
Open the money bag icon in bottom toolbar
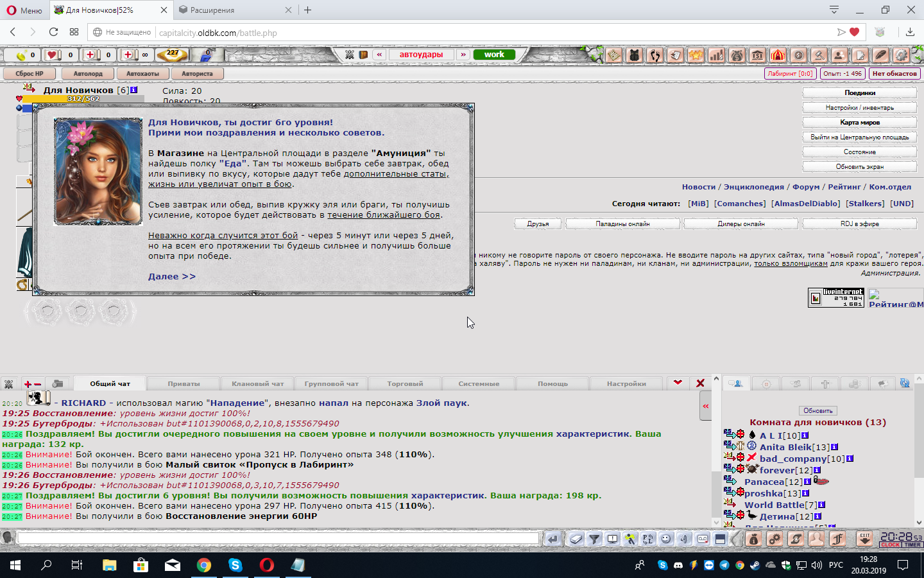[754, 539]
